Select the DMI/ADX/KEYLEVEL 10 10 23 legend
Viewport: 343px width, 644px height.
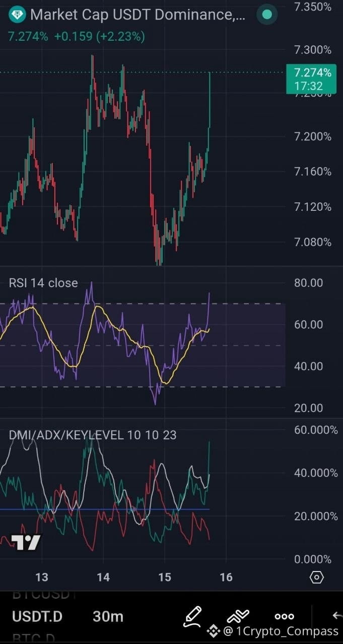coord(93,435)
